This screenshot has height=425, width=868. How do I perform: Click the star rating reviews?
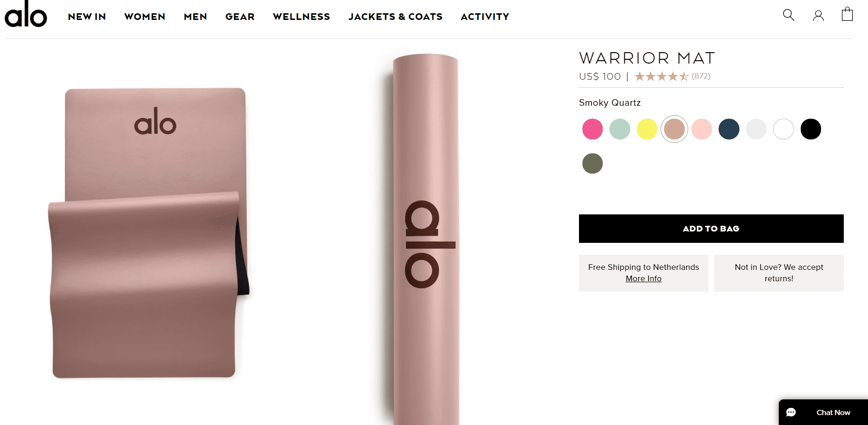coord(672,76)
